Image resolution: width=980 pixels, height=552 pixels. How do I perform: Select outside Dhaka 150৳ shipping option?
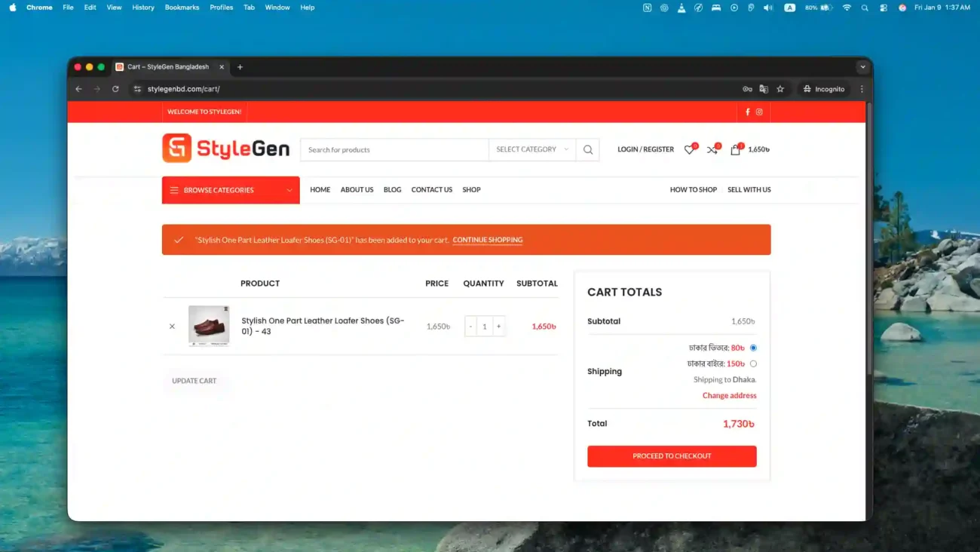click(753, 363)
